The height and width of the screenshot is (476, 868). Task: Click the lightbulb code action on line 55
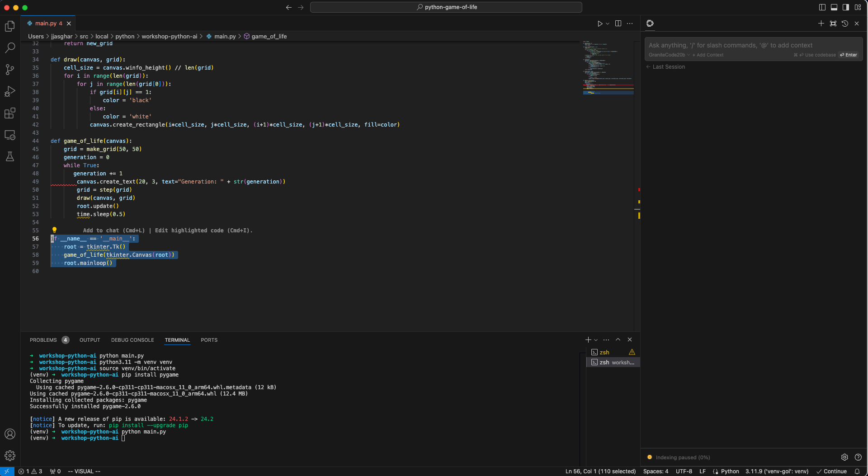click(x=54, y=230)
